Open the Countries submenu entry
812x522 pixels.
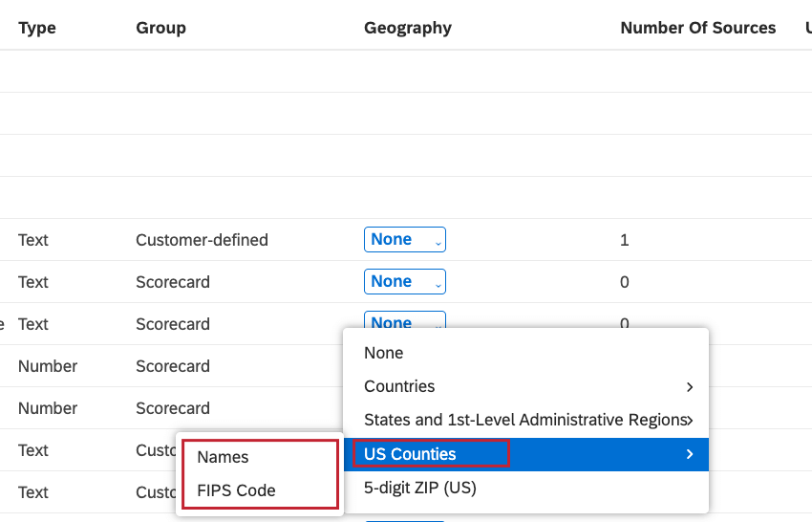pyautogui.click(x=399, y=386)
